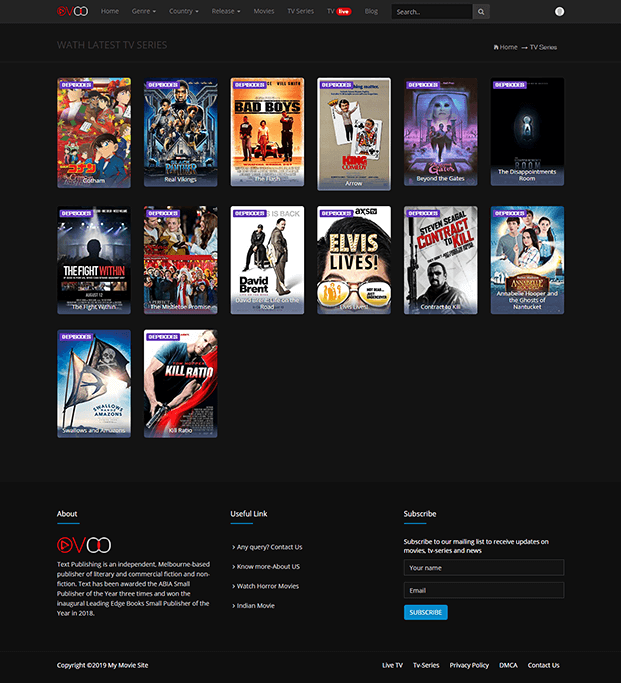Open the user profile icon in navbar

click(559, 12)
